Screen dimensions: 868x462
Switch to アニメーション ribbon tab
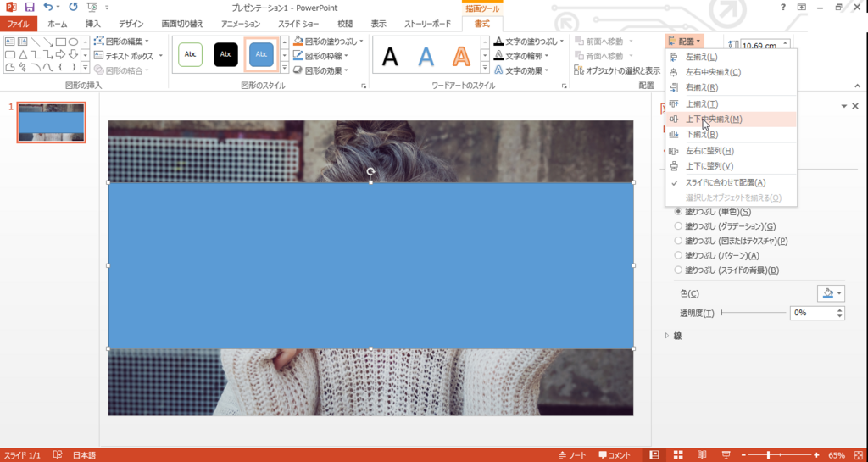(240, 24)
